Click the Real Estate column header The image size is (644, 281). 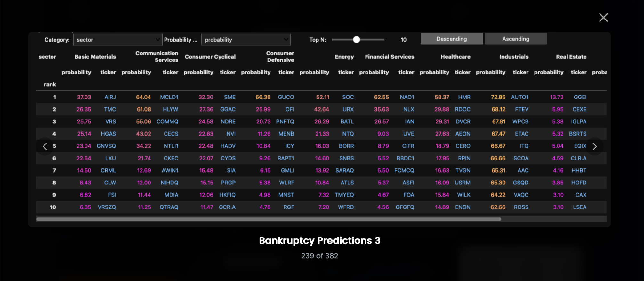pos(571,57)
